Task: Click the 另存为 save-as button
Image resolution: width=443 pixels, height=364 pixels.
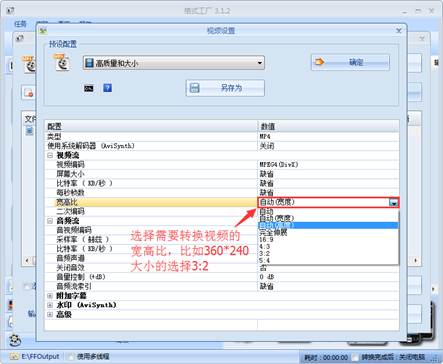Action: click(225, 88)
